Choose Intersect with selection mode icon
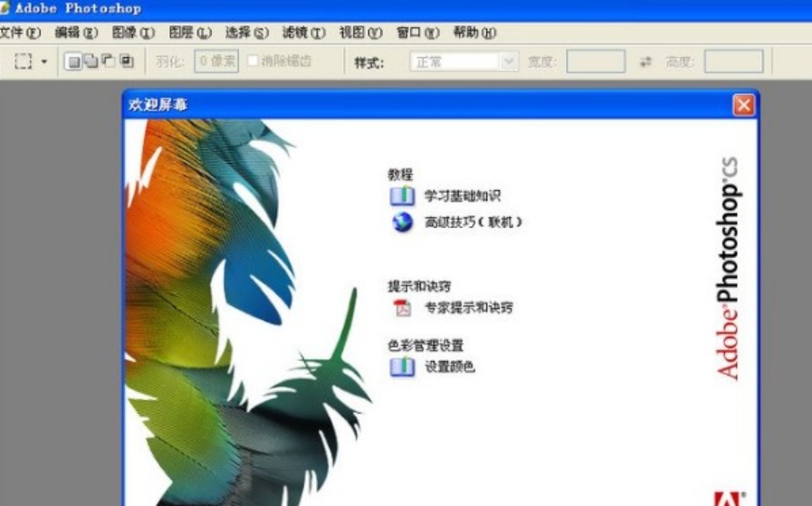This screenshot has height=506, width=812. (127, 62)
